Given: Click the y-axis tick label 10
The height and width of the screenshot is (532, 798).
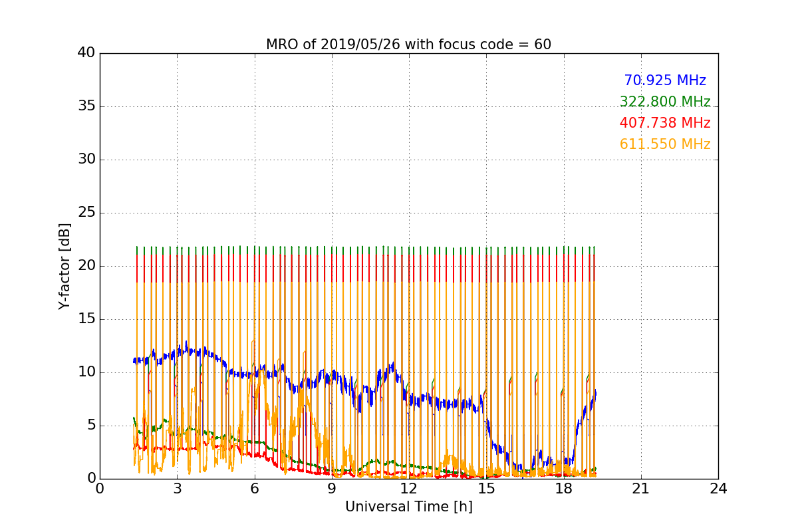Looking at the screenshot, I should click(86, 372).
